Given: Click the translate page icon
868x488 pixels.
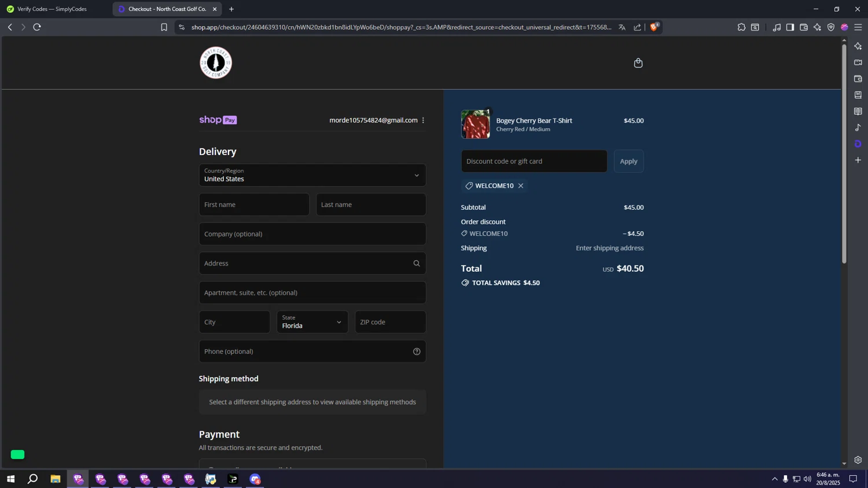Looking at the screenshot, I should [622, 27].
